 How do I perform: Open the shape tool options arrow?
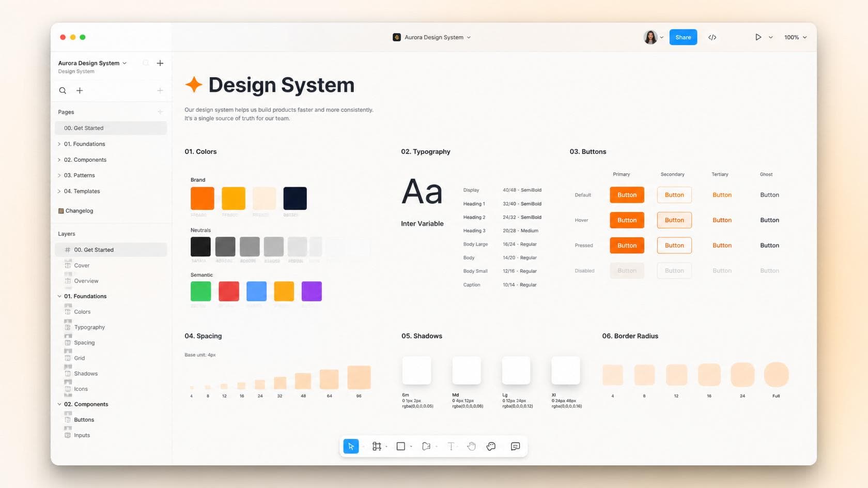(411, 447)
